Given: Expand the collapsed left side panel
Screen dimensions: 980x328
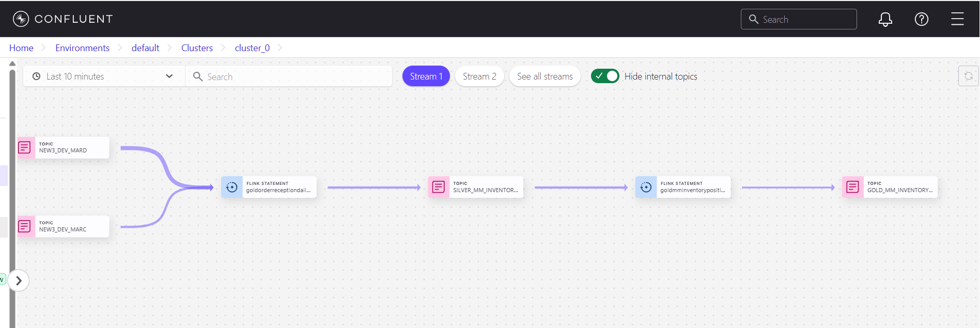Looking at the screenshot, I should tap(19, 280).
